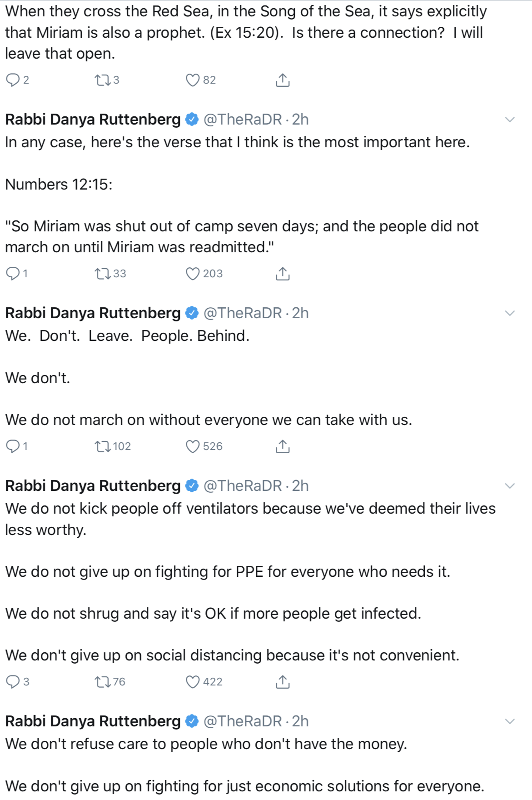532x800 pixels.
Task: Share the Song of the Sea tweet
Action: [283, 80]
